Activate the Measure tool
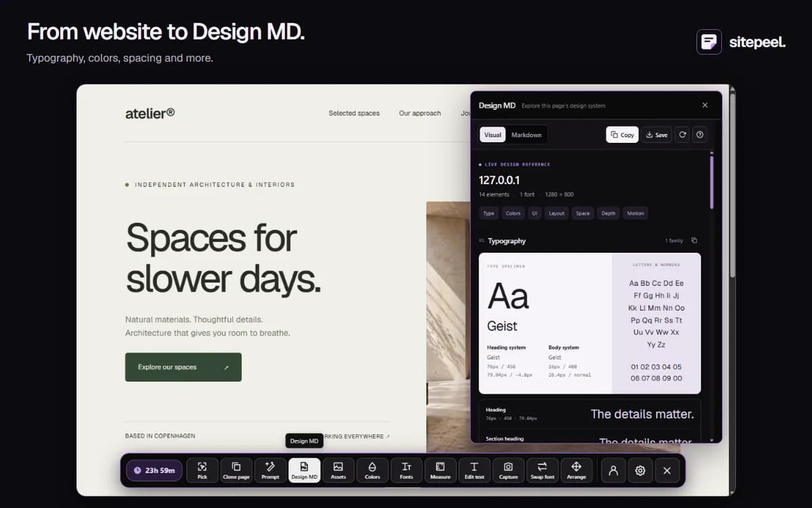 coord(441,470)
